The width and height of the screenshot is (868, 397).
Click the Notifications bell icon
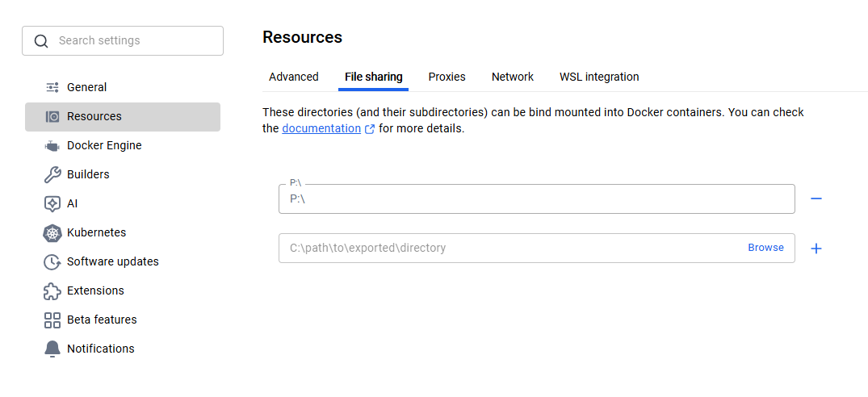[x=52, y=349]
